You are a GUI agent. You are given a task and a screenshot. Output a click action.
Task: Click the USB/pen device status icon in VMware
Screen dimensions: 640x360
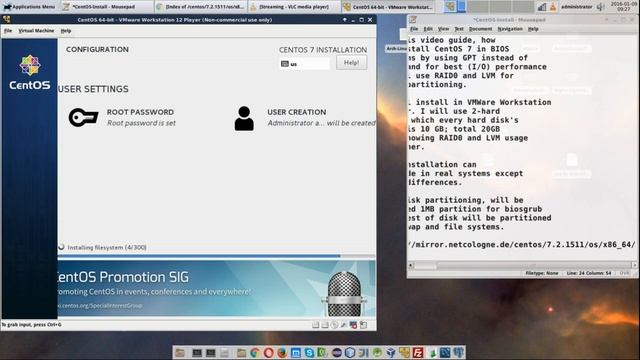click(x=343, y=325)
